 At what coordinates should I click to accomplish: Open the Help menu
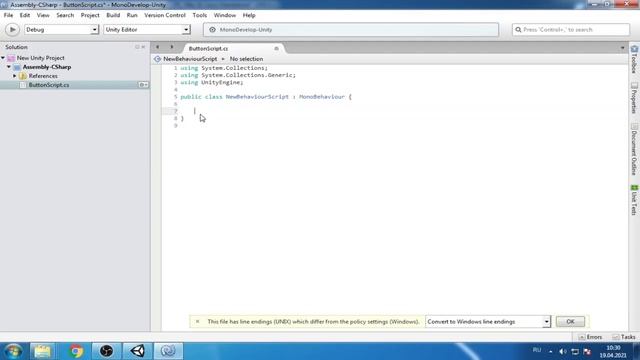(249, 15)
